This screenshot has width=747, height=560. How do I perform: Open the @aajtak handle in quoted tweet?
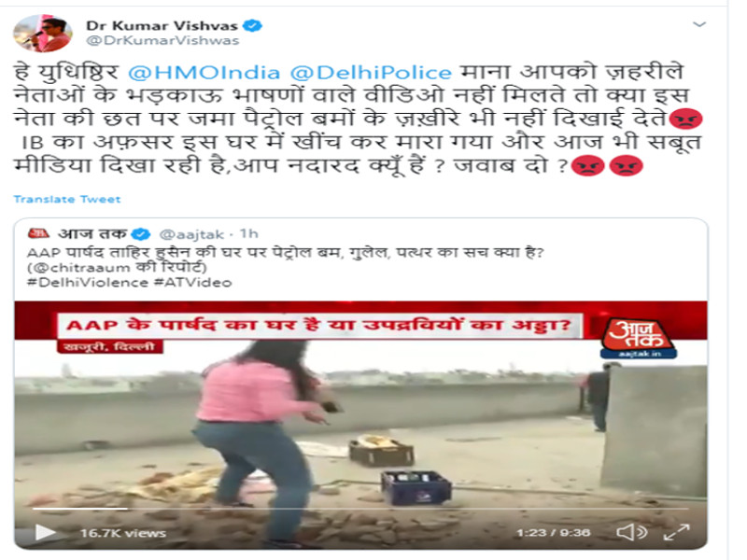pyautogui.click(x=191, y=234)
